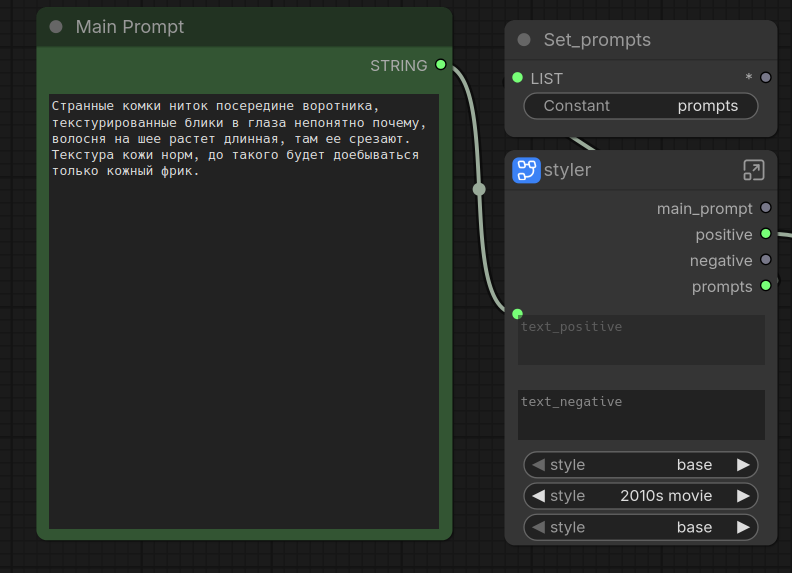Click the prompts output socket on styler

[766, 285]
